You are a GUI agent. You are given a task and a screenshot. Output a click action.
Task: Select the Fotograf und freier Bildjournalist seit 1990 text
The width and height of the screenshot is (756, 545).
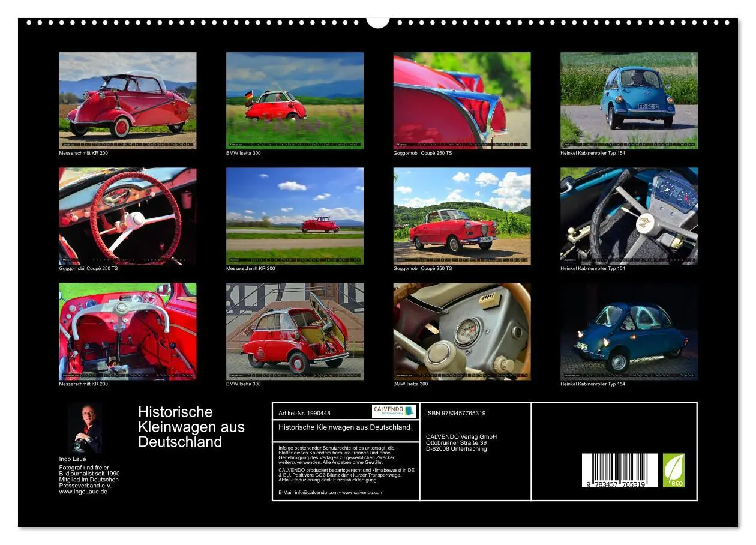tap(89, 471)
